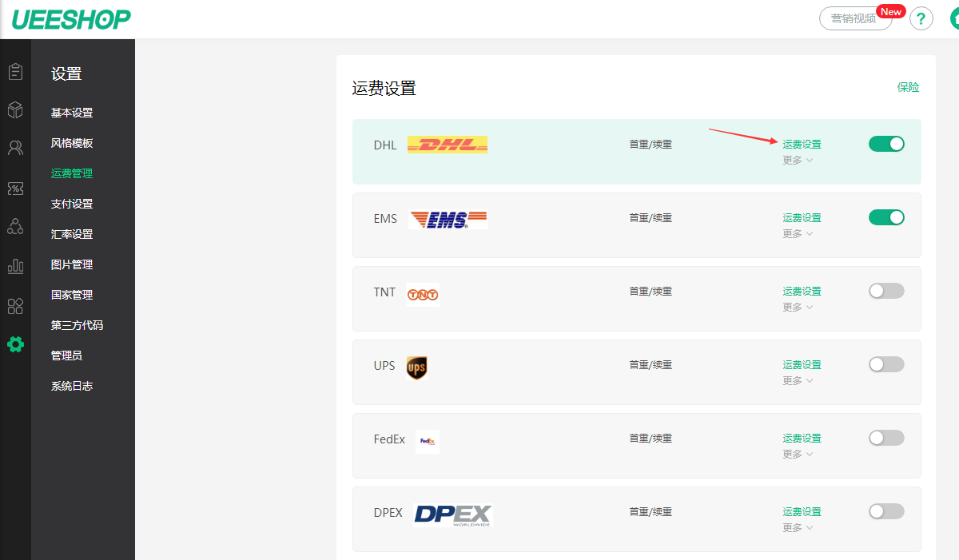Disable the EMS shipping toggle
This screenshot has width=959, height=560.
point(886,217)
